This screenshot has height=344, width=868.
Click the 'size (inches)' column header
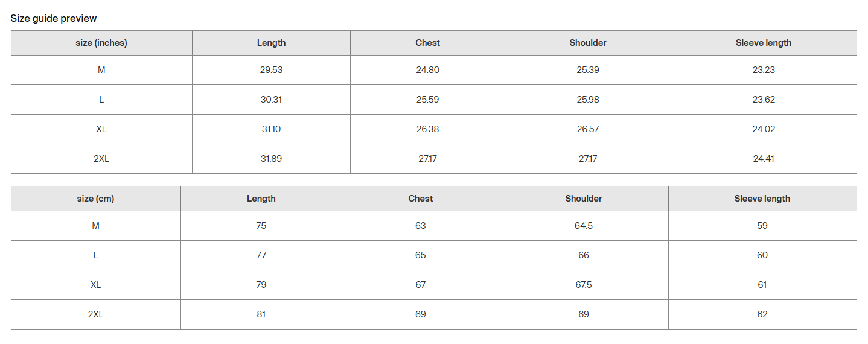(101, 43)
